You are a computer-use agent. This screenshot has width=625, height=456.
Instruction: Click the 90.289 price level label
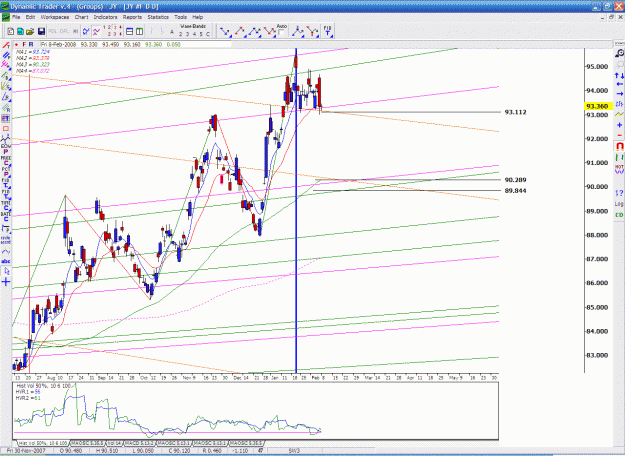point(515,180)
